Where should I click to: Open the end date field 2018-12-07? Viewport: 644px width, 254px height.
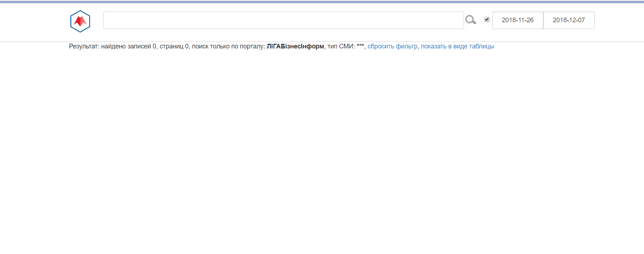(569, 20)
